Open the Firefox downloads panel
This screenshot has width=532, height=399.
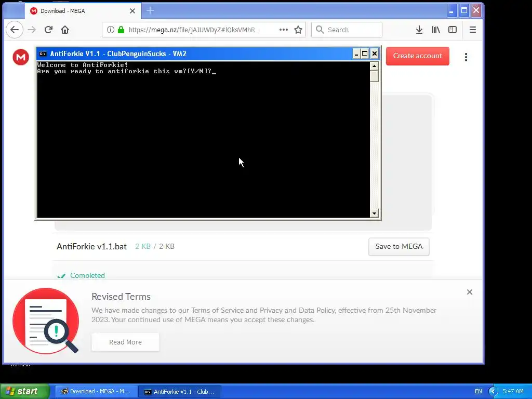(419, 30)
